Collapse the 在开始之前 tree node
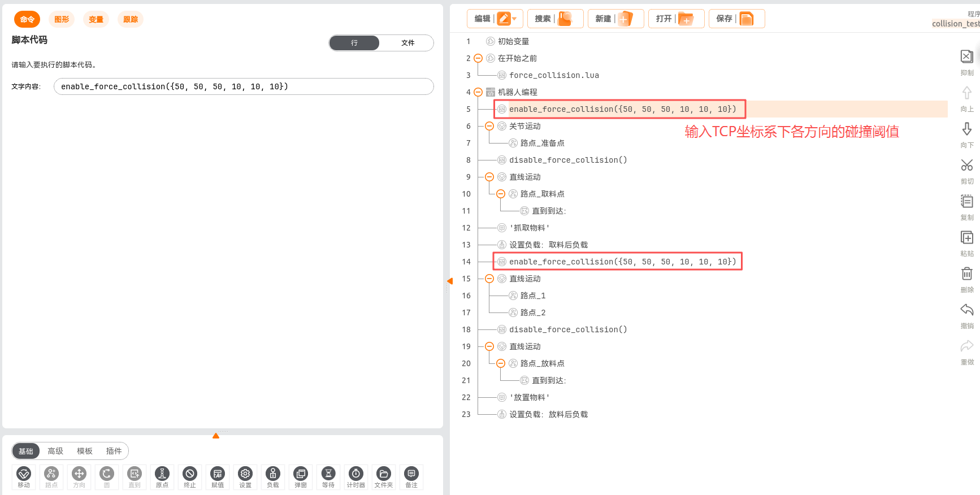This screenshot has height=495, width=980. pyautogui.click(x=478, y=58)
